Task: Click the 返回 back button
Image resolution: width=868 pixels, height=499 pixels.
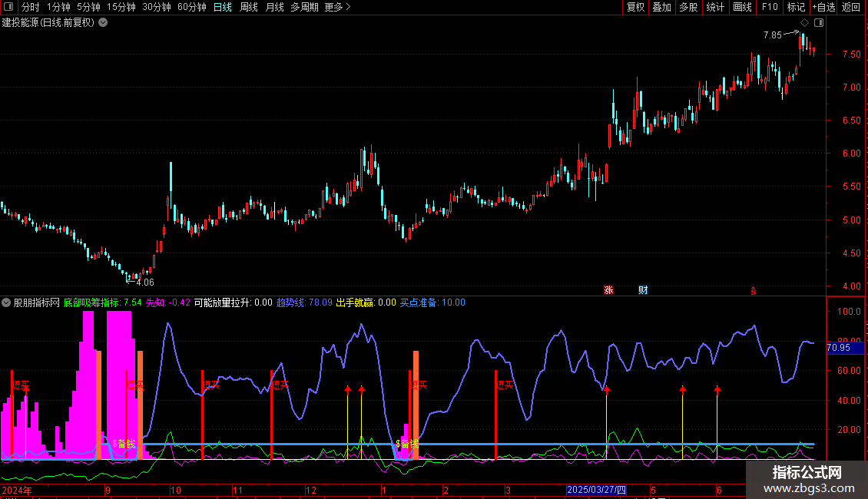Action: [851, 7]
